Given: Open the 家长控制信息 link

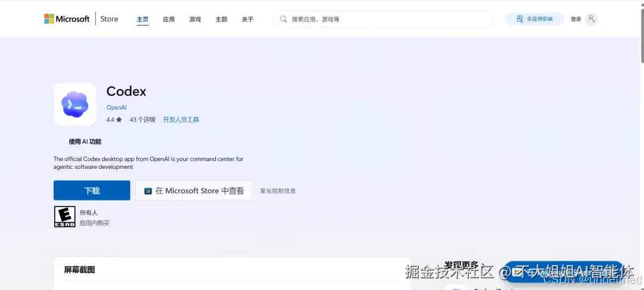Looking at the screenshot, I should pyautogui.click(x=278, y=190).
